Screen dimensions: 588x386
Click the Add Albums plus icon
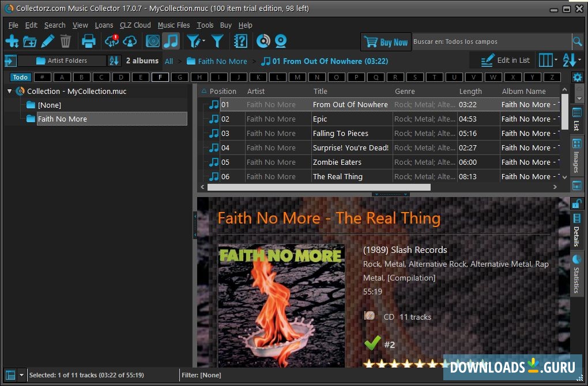pyautogui.click(x=12, y=41)
